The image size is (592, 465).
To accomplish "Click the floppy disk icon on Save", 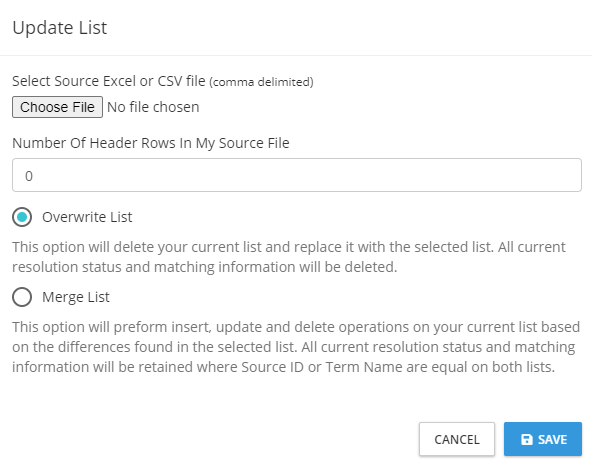I will [527, 439].
